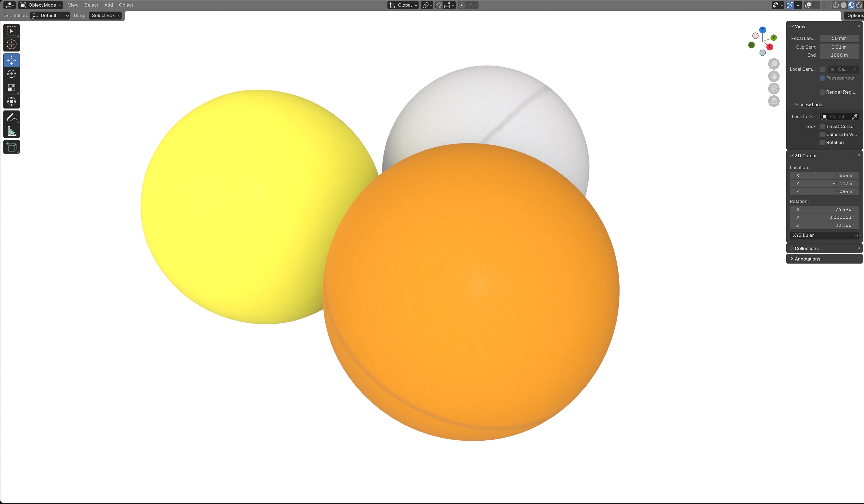Screen dimensions: 864x504
Task: Click the zoom magnifier viewport icon
Action: [773, 64]
